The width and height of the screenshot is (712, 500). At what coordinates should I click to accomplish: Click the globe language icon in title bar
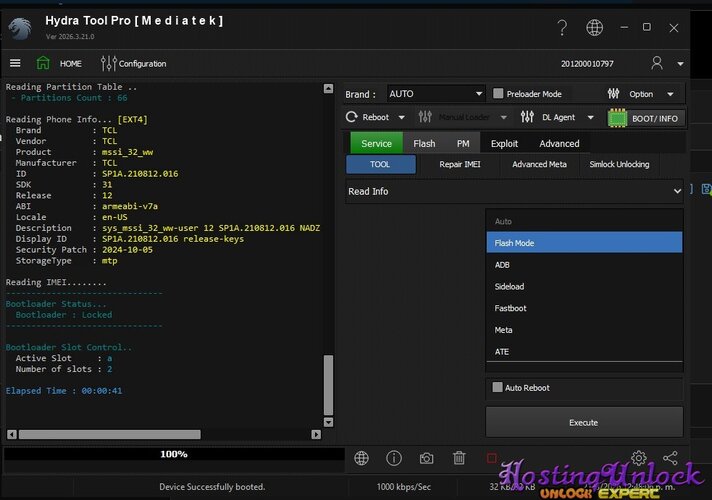(594, 28)
